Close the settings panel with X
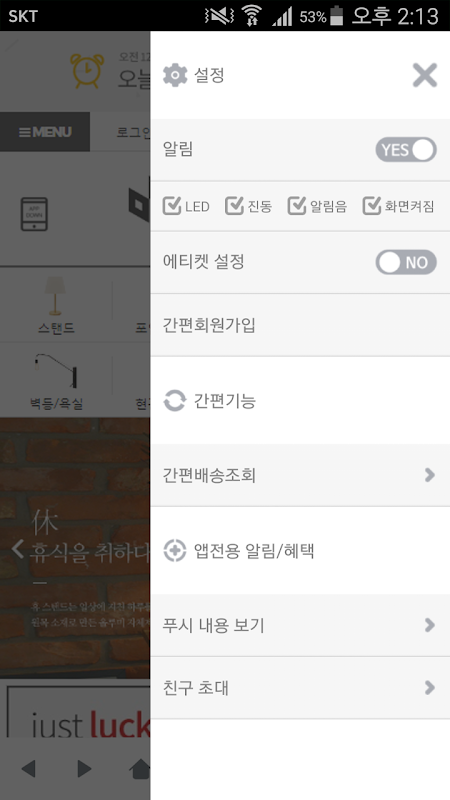 [x=425, y=76]
